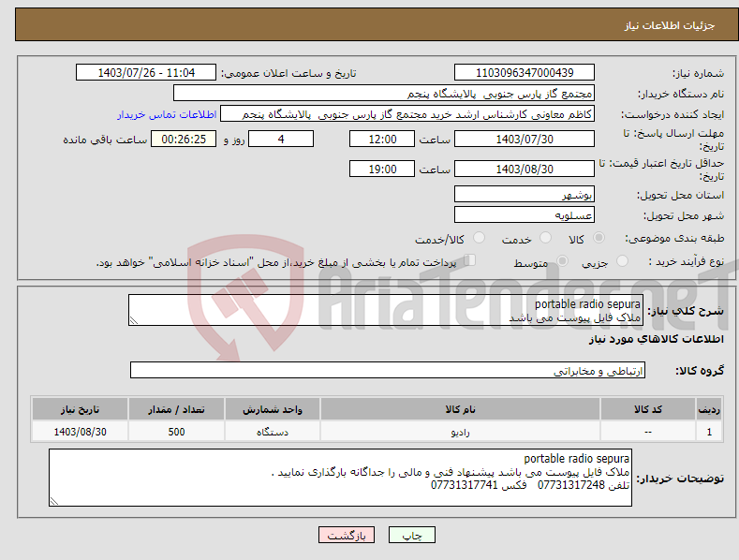The image size is (739, 560).
Task: Click the row number cell 1
Action: click(x=709, y=432)
